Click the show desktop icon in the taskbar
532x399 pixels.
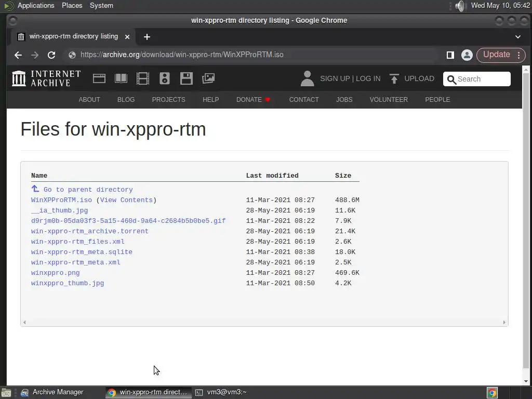pos(6,393)
